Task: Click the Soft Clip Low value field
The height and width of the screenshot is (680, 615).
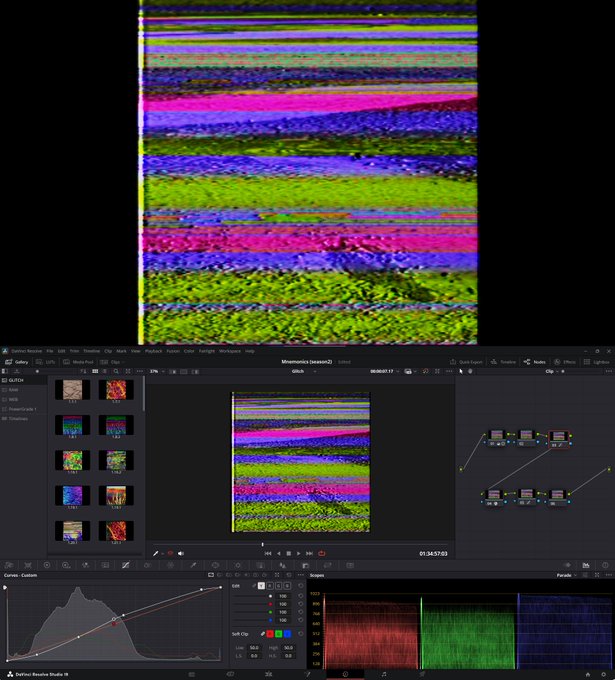Action: pos(254,647)
